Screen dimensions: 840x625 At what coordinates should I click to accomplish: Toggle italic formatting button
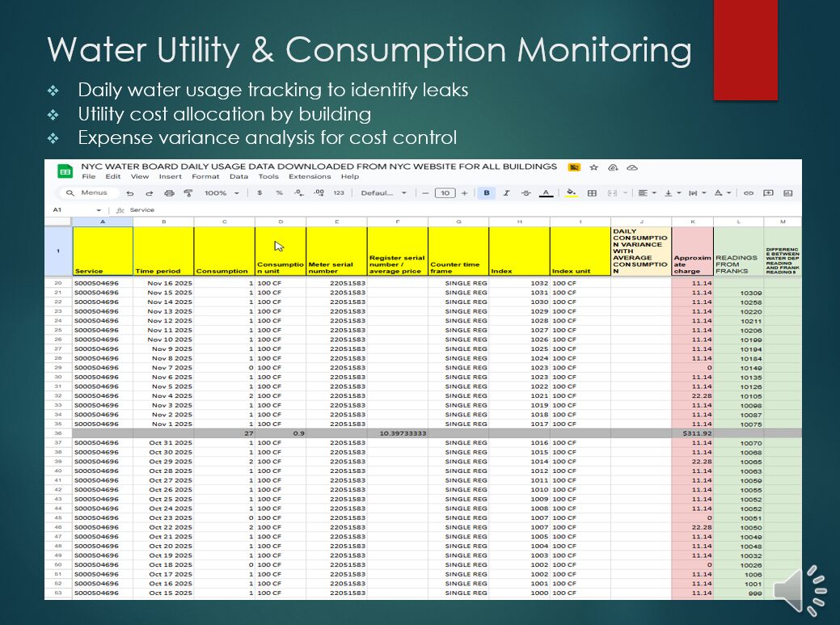(x=506, y=193)
